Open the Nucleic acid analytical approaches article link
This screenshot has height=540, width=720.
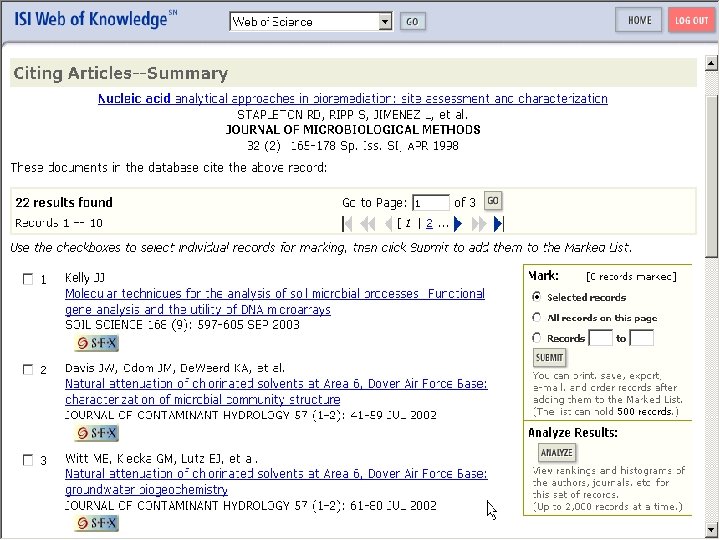point(353,99)
